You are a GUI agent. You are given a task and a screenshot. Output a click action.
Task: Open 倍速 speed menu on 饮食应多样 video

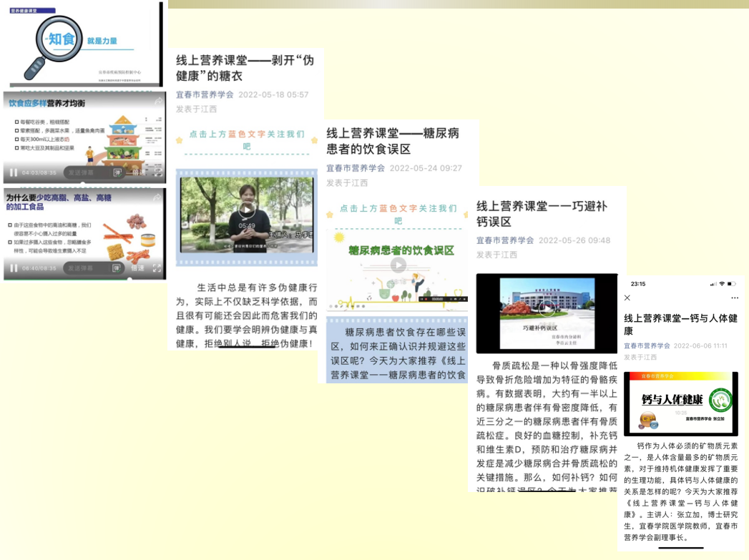[137, 172]
